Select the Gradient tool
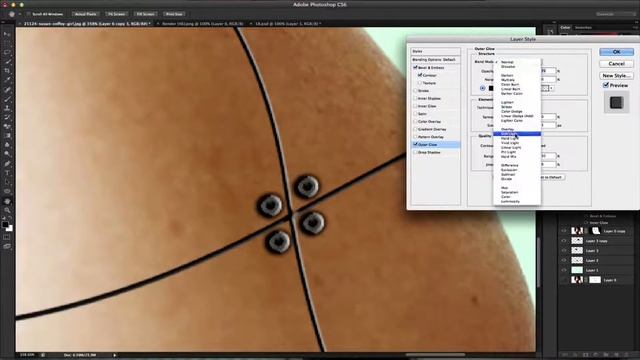 tap(7, 136)
